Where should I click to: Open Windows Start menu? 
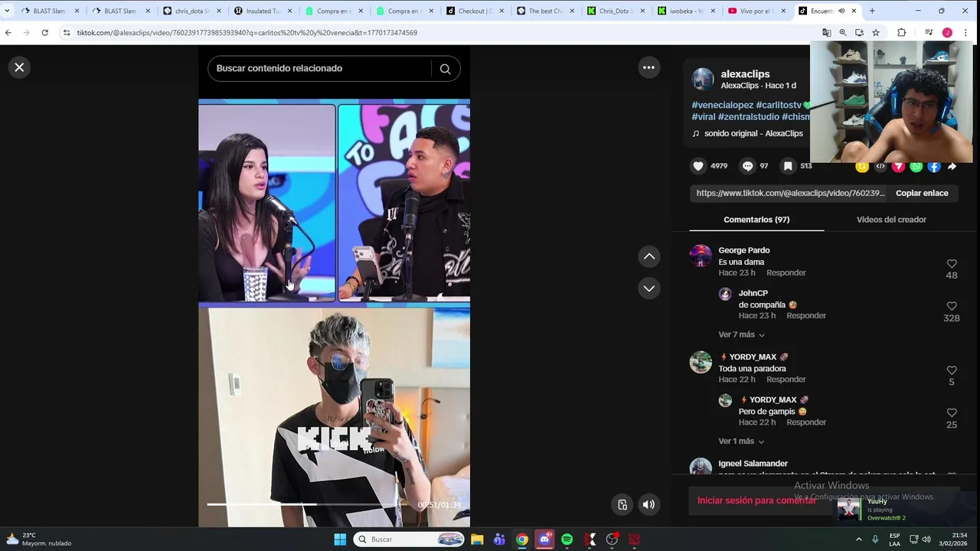340,540
